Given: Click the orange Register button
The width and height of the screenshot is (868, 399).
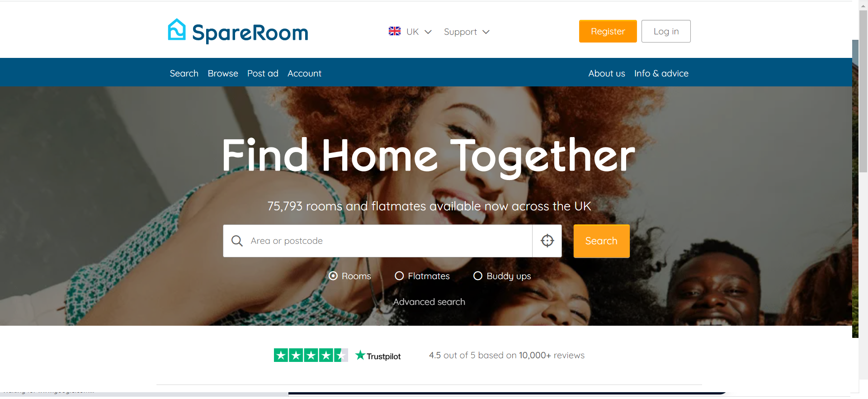Looking at the screenshot, I should 608,31.
